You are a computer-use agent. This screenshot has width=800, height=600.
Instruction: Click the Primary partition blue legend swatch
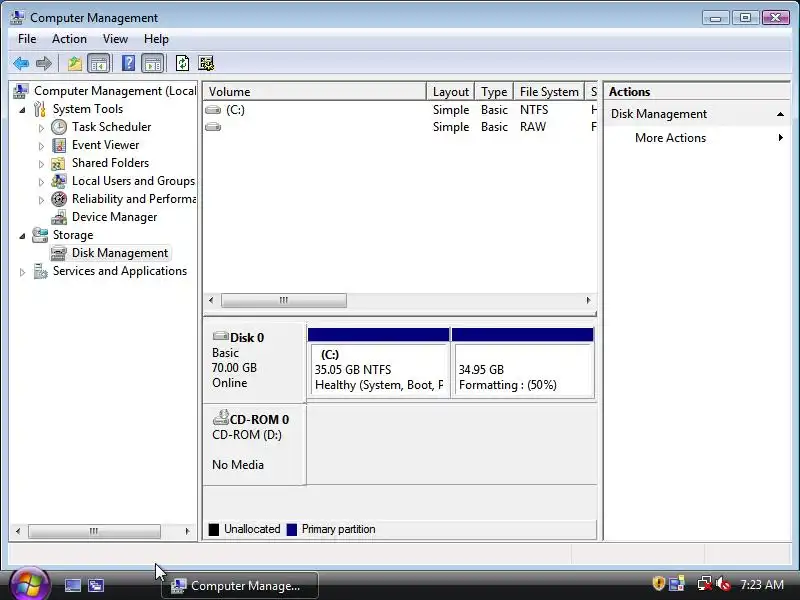pyautogui.click(x=292, y=530)
